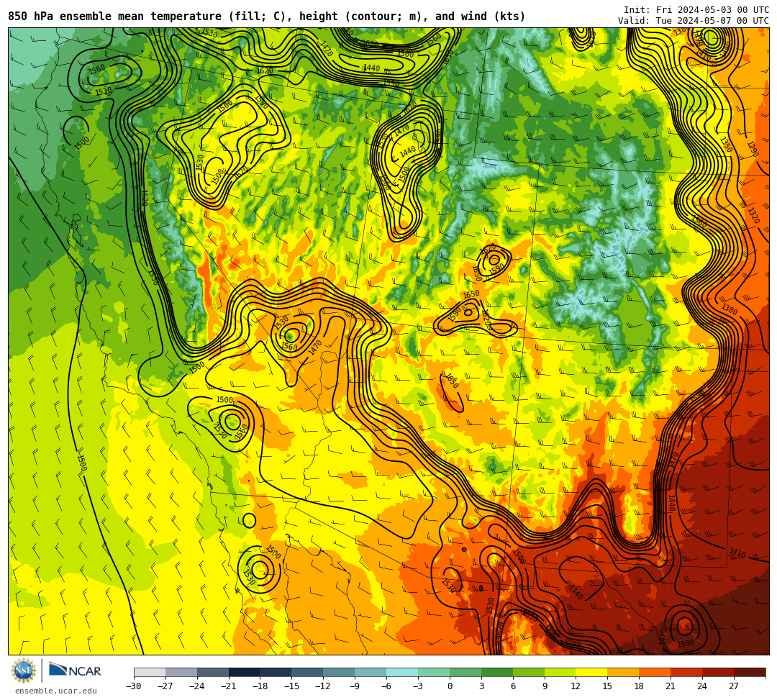
Task: Click the NSF round logo
Action: (x=24, y=671)
